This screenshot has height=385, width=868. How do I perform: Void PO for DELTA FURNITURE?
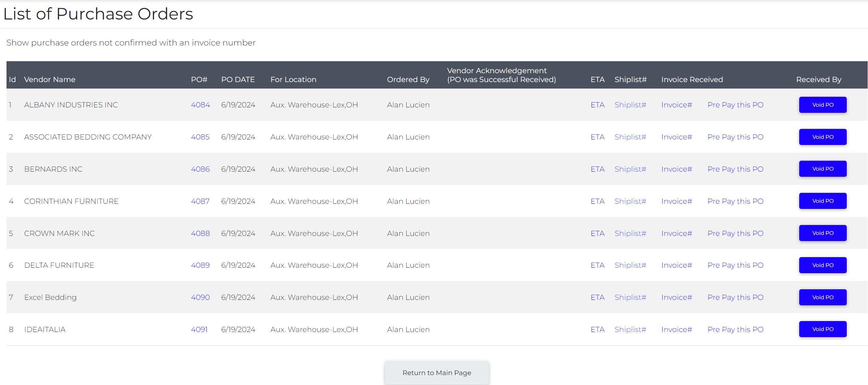(x=822, y=265)
